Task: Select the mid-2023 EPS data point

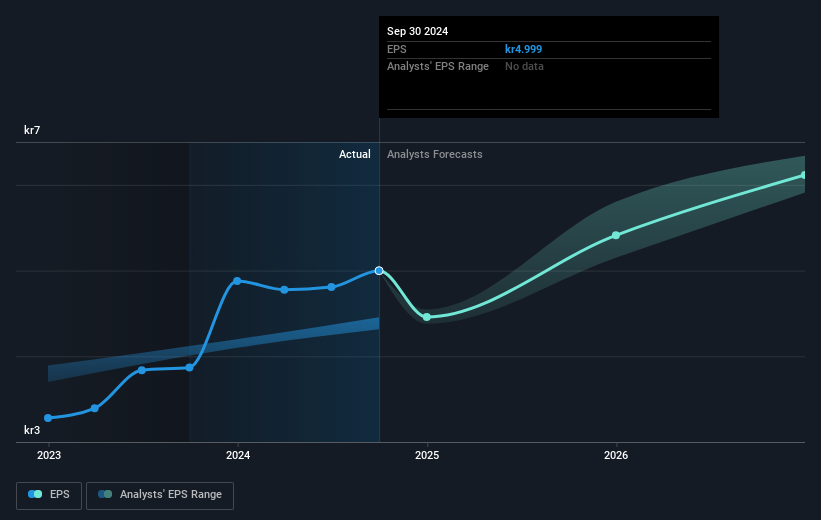Action: pos(142,370)
